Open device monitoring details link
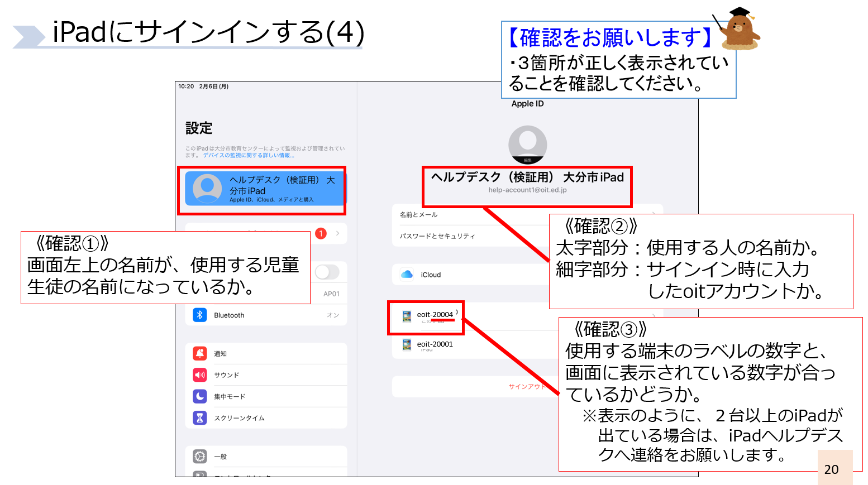 click(x=249, y=155)
